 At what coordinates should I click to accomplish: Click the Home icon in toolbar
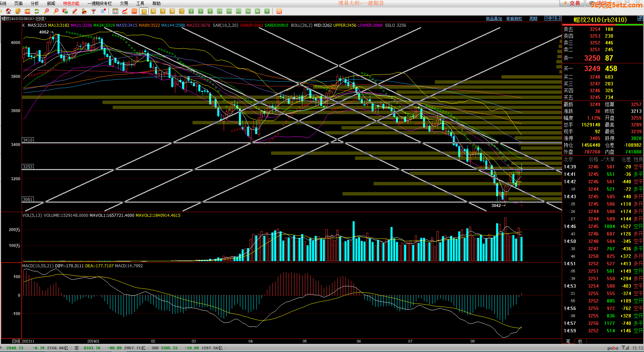(8, 11)
